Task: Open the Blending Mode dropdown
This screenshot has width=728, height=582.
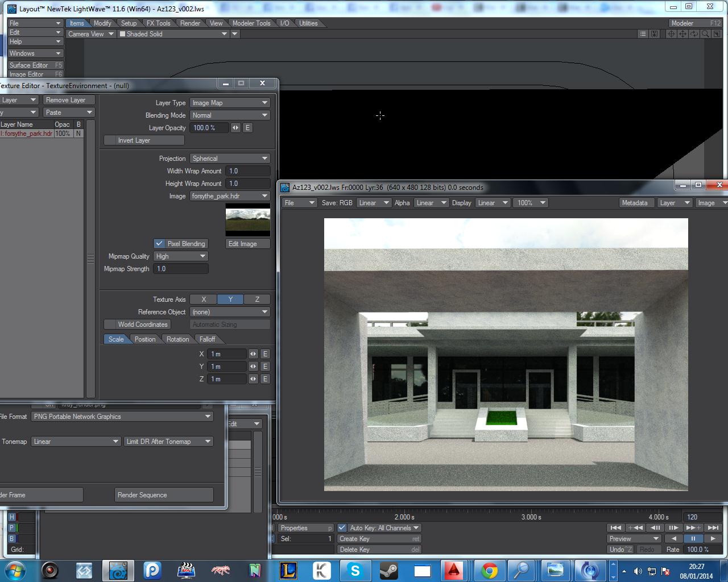Action: 230,115
